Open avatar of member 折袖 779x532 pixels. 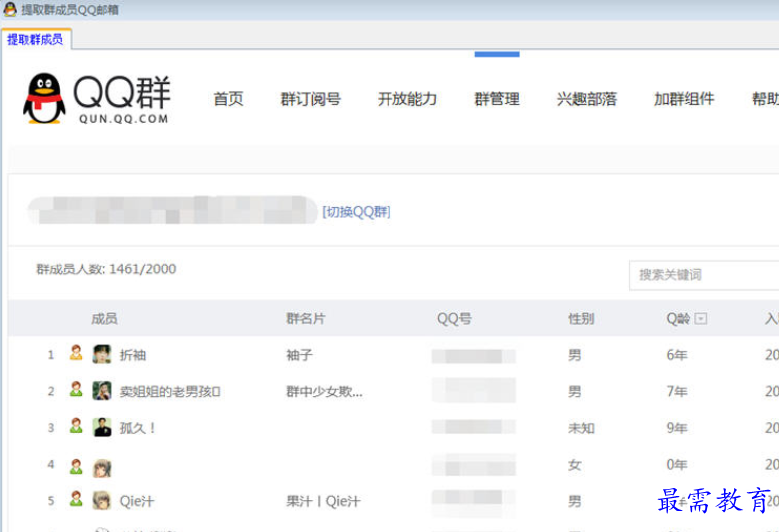(102, 354)
